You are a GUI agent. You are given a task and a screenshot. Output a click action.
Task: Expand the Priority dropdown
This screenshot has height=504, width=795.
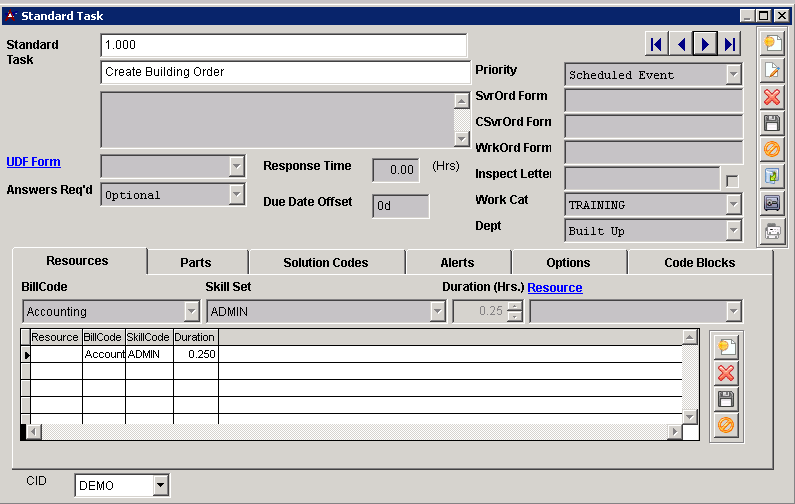(x=734, y=75)
